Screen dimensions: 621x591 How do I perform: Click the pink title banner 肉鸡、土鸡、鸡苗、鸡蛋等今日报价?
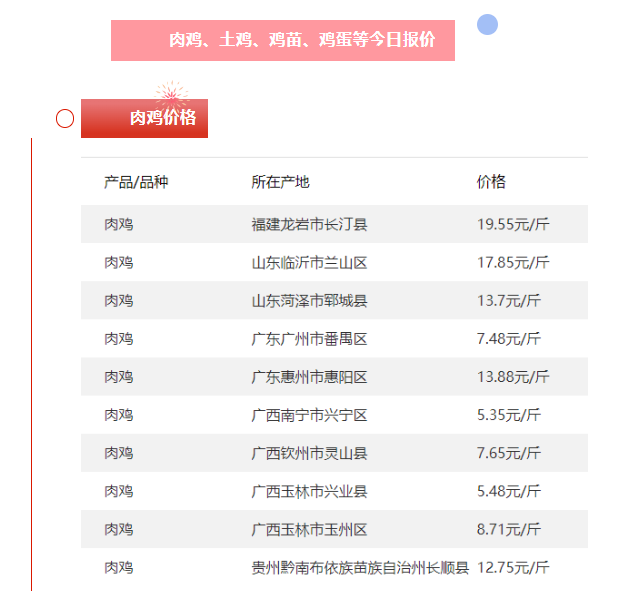pos(283,40)
